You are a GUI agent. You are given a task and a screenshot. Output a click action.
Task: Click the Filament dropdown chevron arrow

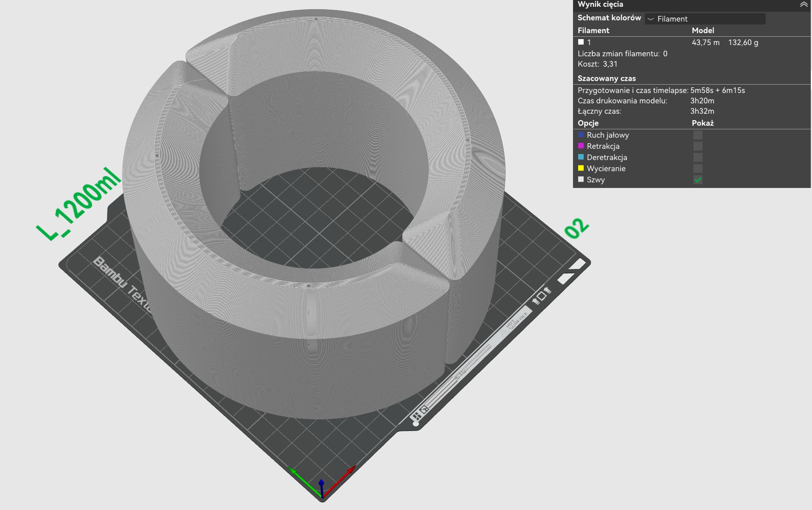[x=650, y=19]
